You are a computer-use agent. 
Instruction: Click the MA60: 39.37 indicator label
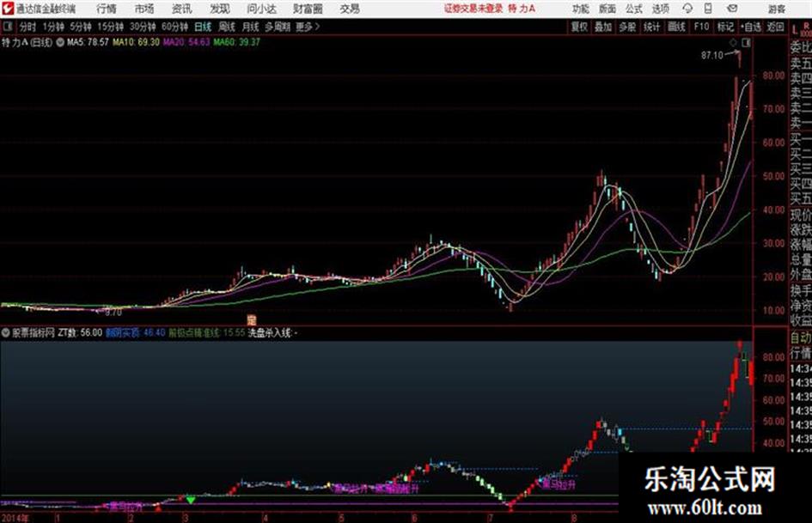point(236,42)
